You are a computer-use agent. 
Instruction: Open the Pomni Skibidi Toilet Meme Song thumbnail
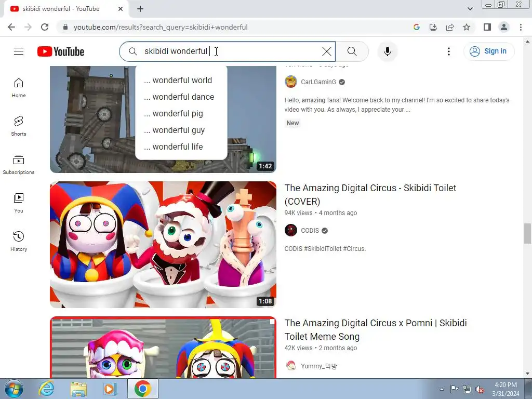tap(163, 347)
